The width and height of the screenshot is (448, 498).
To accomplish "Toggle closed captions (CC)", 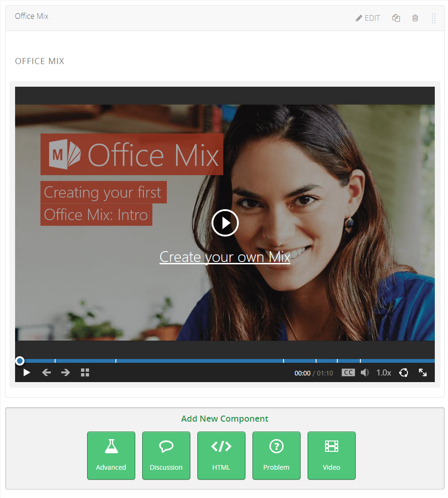I will click(x=348, y=373).
